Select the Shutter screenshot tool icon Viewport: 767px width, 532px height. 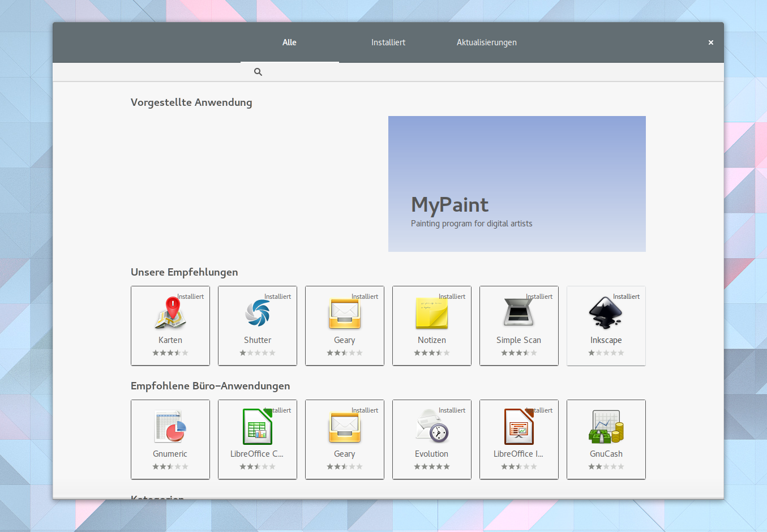pos(258,313)
